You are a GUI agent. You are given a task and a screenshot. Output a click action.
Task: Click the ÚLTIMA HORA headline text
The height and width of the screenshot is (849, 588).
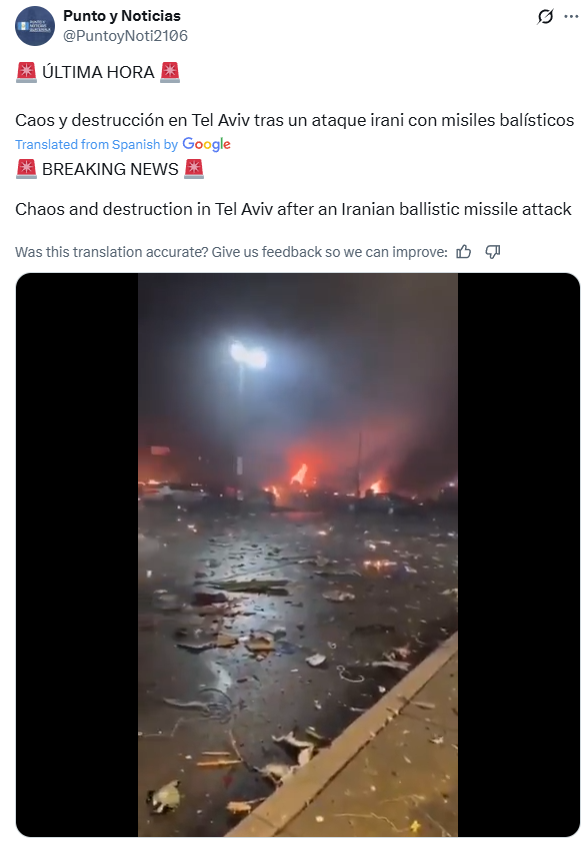[x=98, y=72]
